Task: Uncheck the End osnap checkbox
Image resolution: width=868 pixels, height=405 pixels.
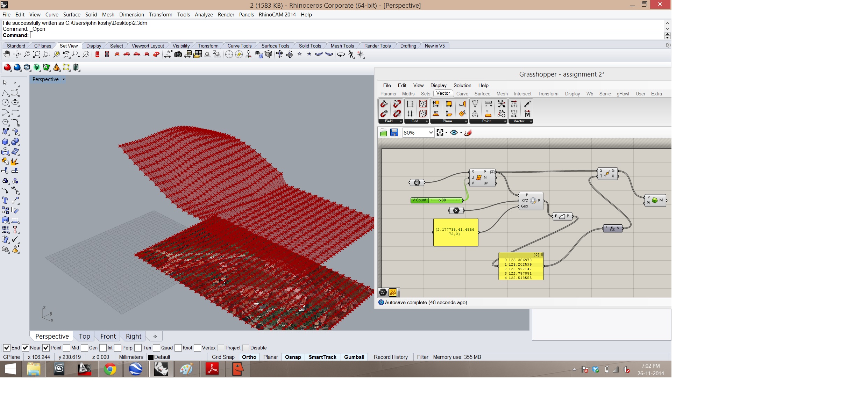Action: click(7, 348)
